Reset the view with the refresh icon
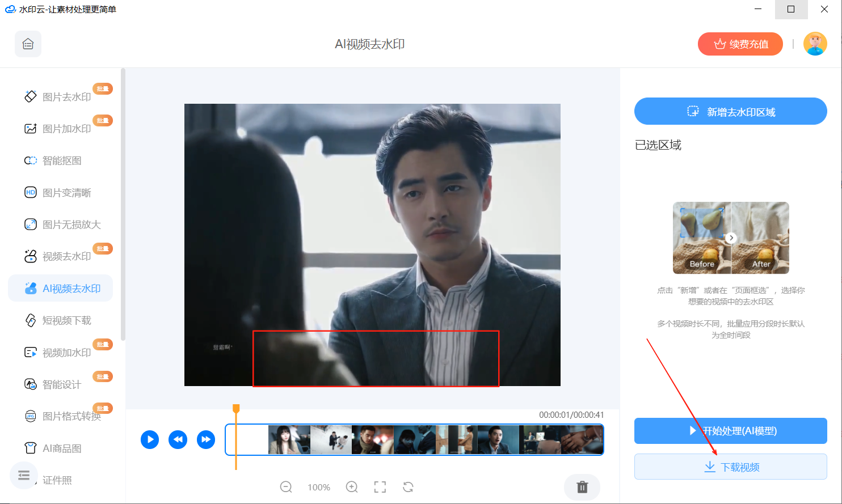The image size is (842, 504). pos(408,487)
